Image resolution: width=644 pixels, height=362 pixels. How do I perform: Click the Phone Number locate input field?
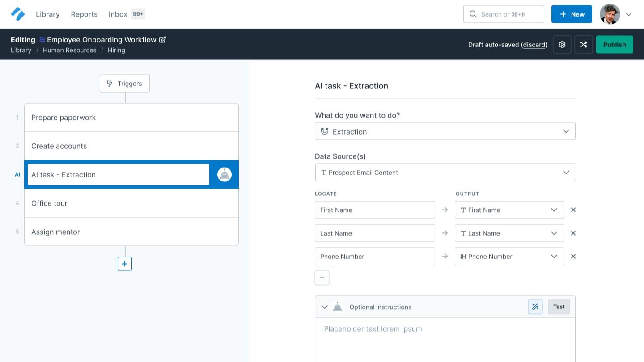pos(375,257)
